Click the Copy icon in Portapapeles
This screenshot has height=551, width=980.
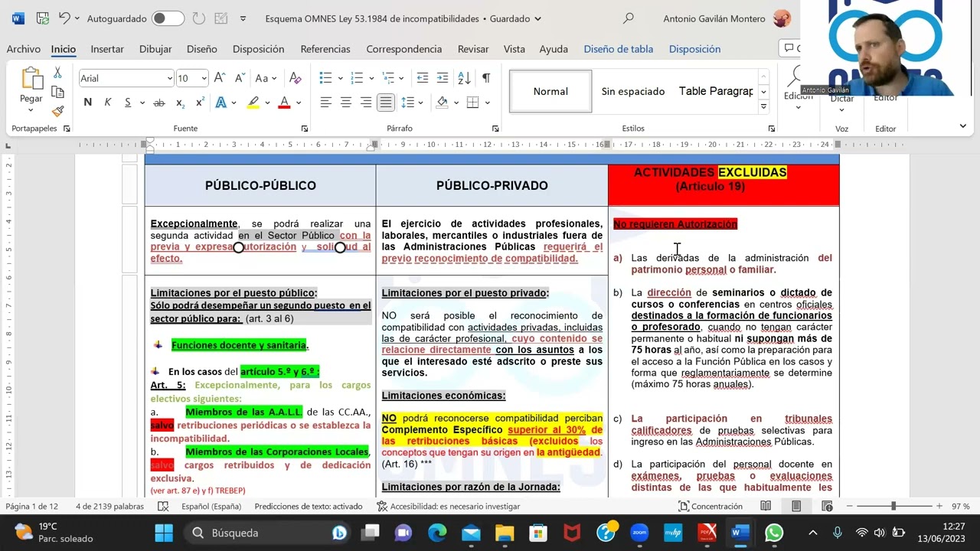tap(57, 92)
